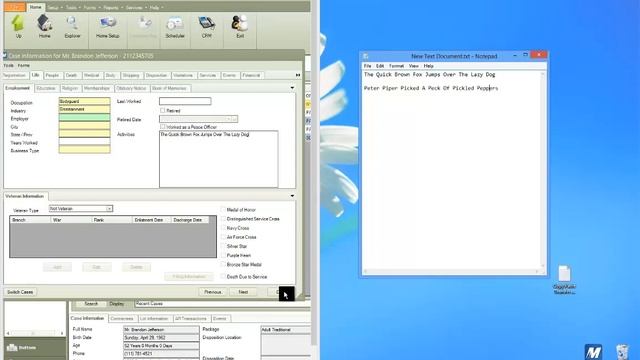Viewport: 640px width, 360px height.
Task: Switch to the Death tab
Action: 71,75
